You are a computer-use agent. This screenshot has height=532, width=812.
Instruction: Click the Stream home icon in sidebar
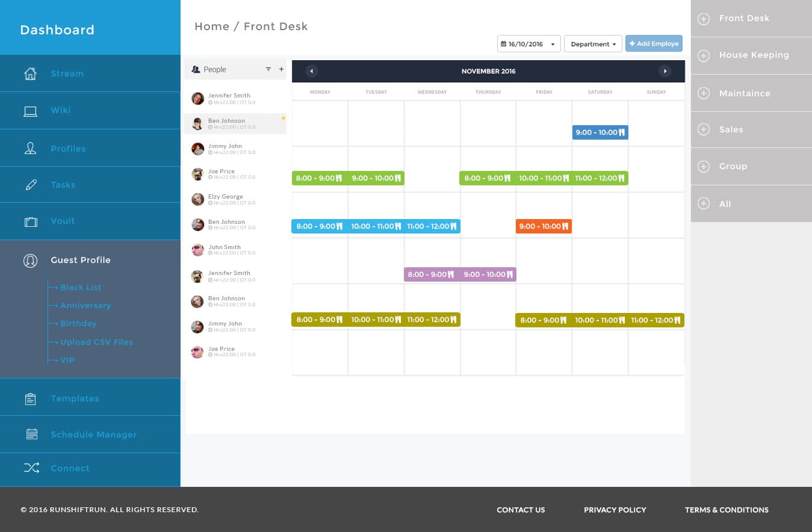point(30,74)
